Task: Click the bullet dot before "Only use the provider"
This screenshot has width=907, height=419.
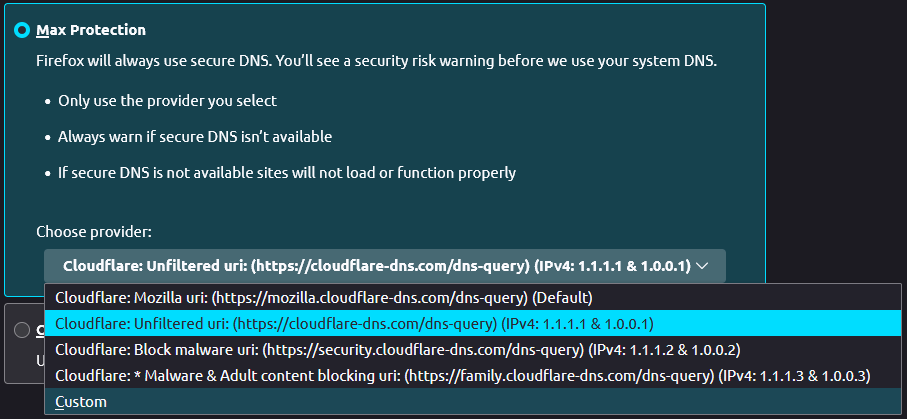Action: click(x=48, y=101)
